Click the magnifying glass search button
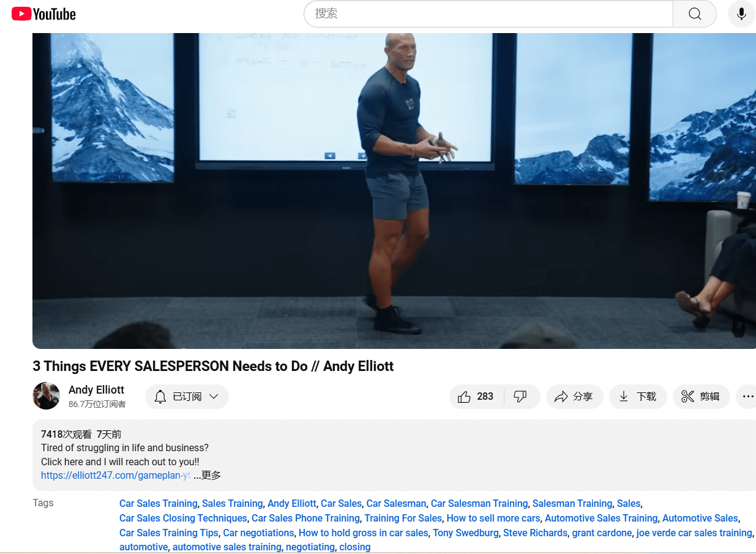This screenshot has width=756, height=554. pos(695,14)
